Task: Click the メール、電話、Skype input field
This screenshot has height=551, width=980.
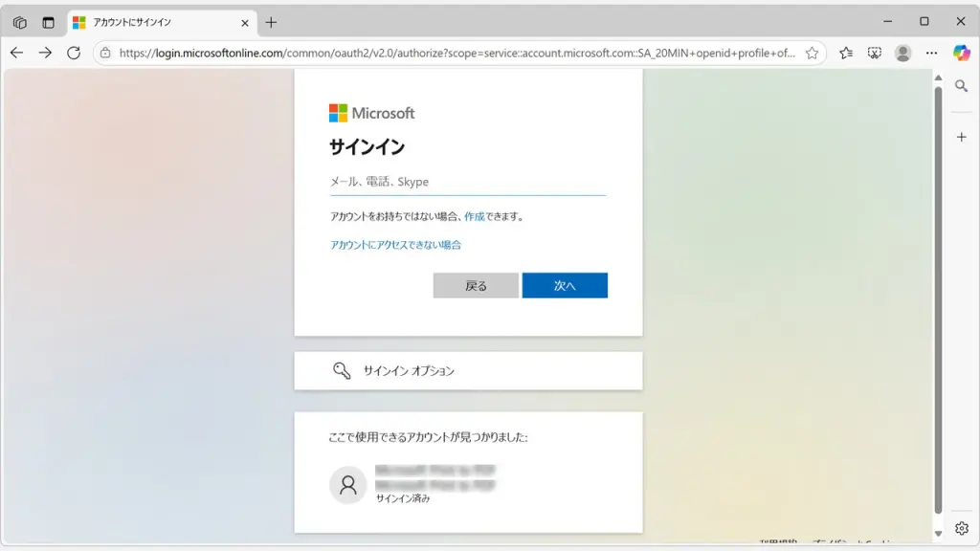Action: click(x=467, y=182)
